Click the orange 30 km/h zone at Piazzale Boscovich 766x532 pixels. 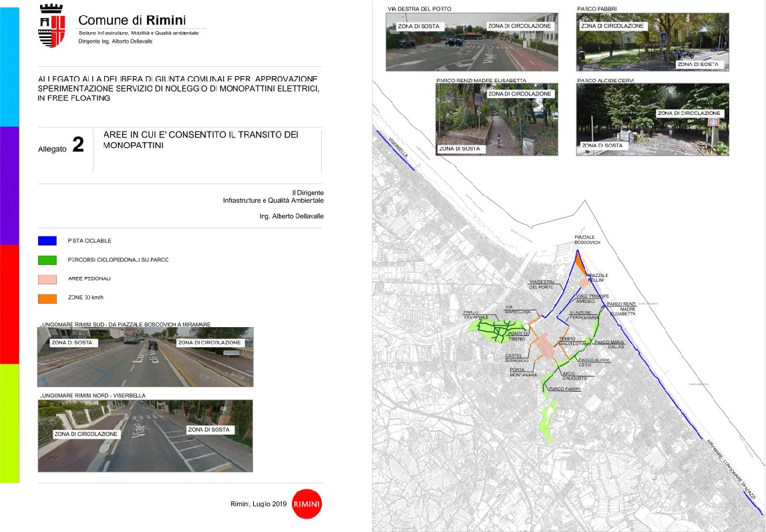tap(580, 262)
